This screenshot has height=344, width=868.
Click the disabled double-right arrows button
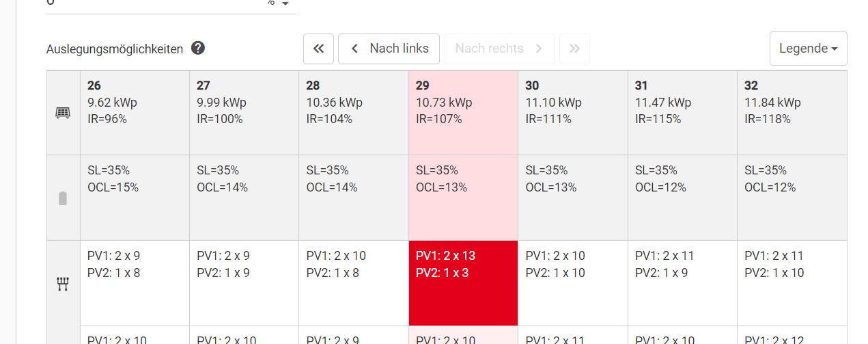pos(574,49)
